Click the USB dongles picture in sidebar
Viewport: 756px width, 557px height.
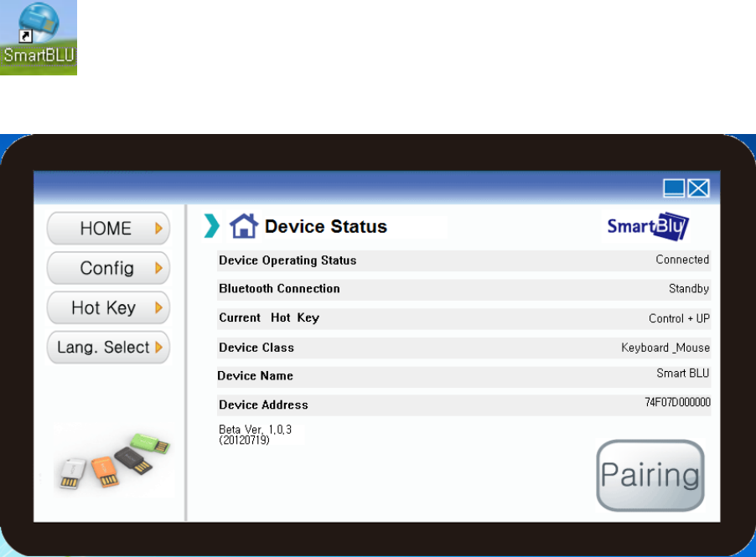(114, 462)
